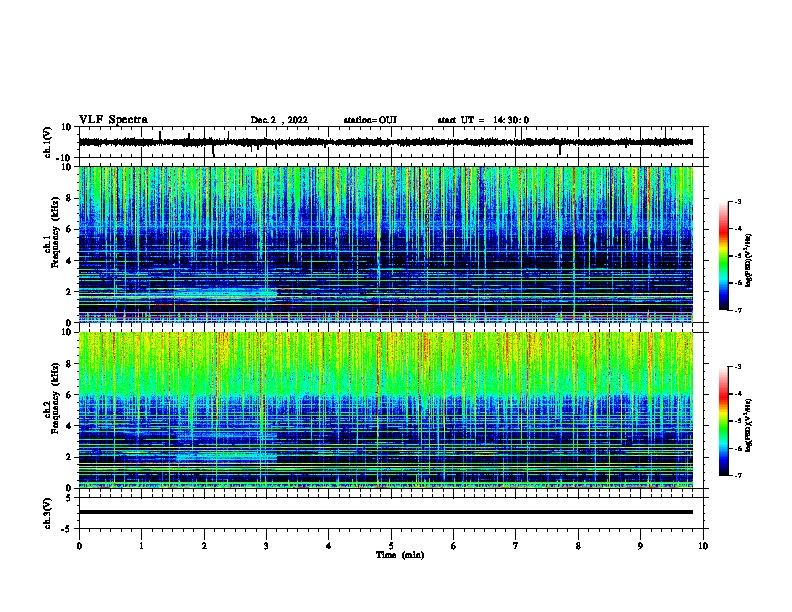Click the time axis tick label "5"
The height and width of the screenshot is (612, 792).
coord(391,546)
